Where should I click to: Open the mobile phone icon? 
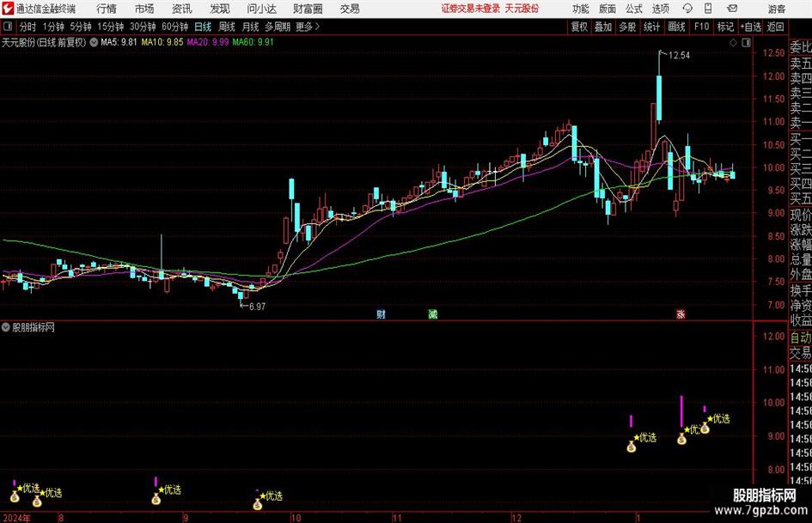pos(708,9)
